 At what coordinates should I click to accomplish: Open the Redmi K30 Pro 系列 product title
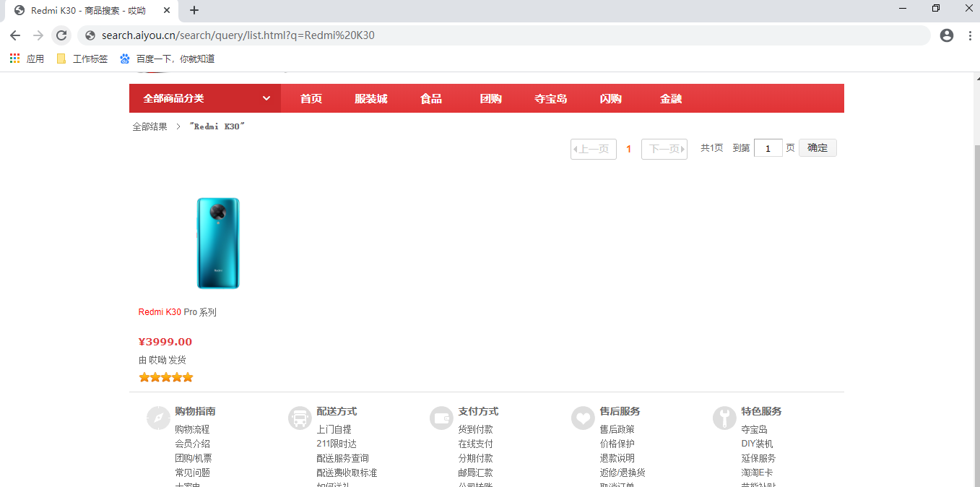click(178, 312)
